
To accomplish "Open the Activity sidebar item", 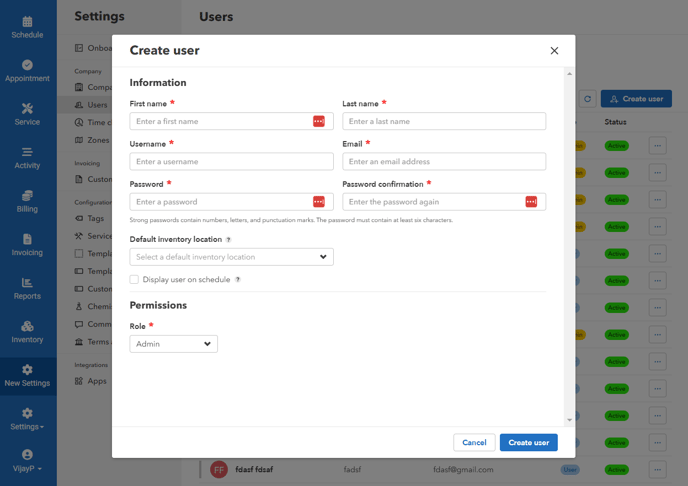I will 27,158.
